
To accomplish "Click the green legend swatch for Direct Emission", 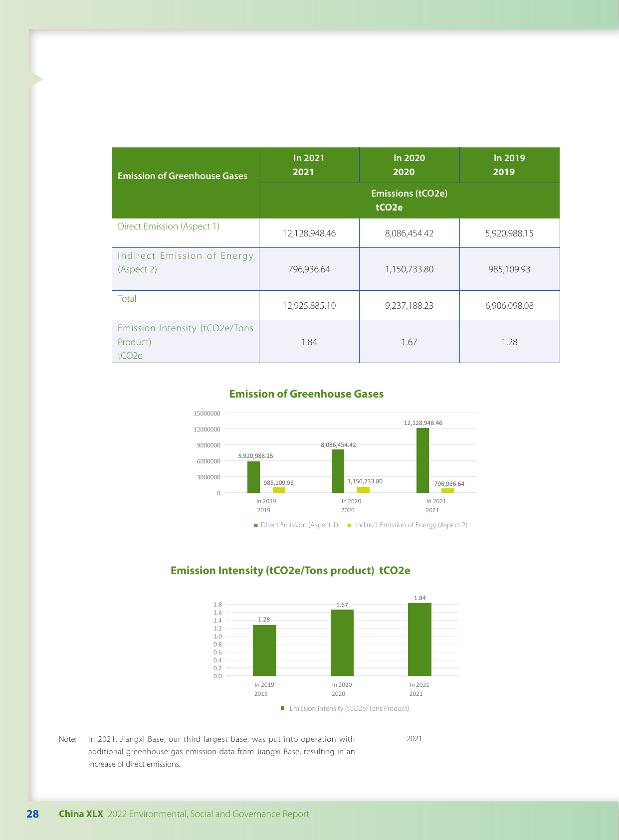I will coord(256,525).
